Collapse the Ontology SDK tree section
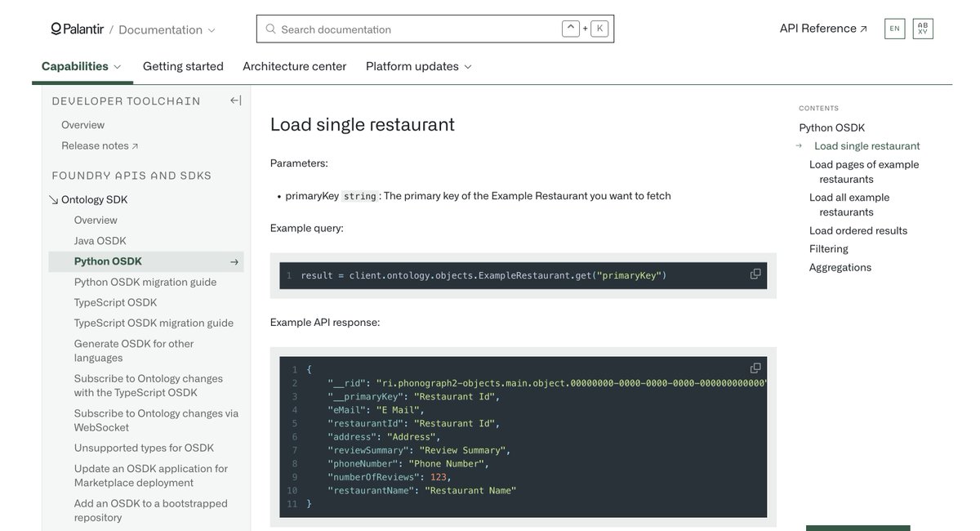Viewport: 980px width, 531px height. tap(54, 199)
